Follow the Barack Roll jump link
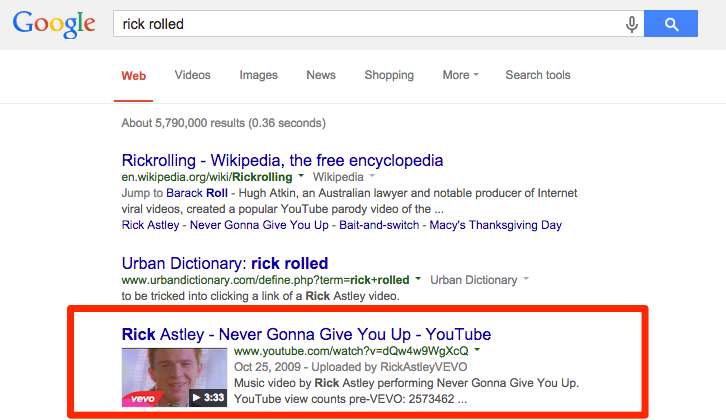This screenshot has width=726, height=420. coord(197,193)
